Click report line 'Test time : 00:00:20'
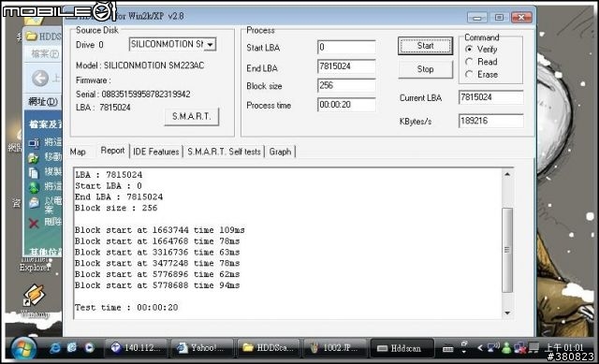Viewport: 599px width, 364px height. (x=126, y=308)
